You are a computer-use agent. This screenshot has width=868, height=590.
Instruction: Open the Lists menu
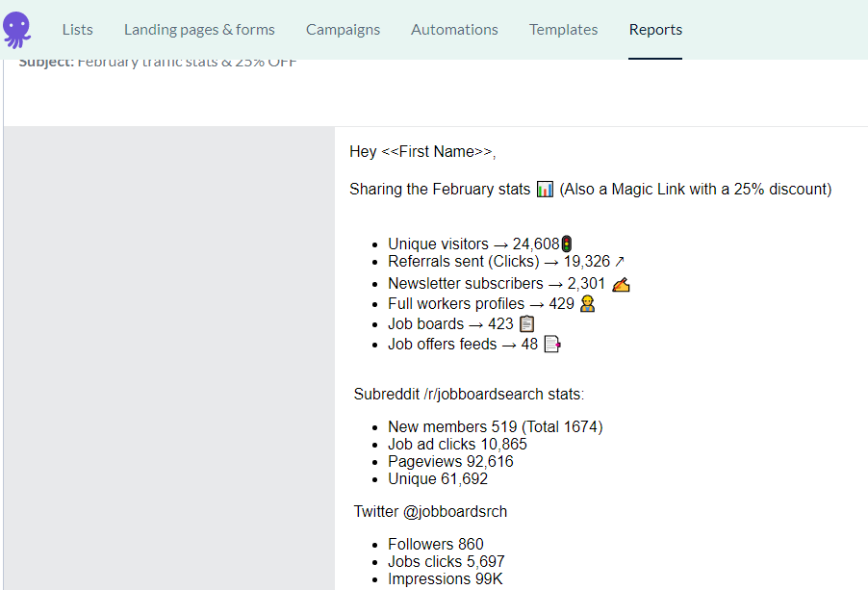[x=78, y=29]
